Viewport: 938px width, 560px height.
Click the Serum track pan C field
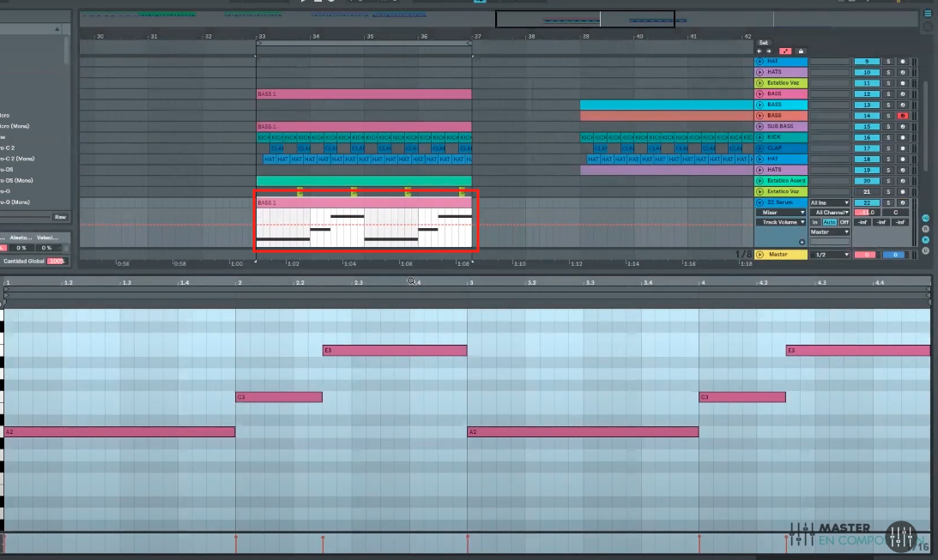pos(895,212)
